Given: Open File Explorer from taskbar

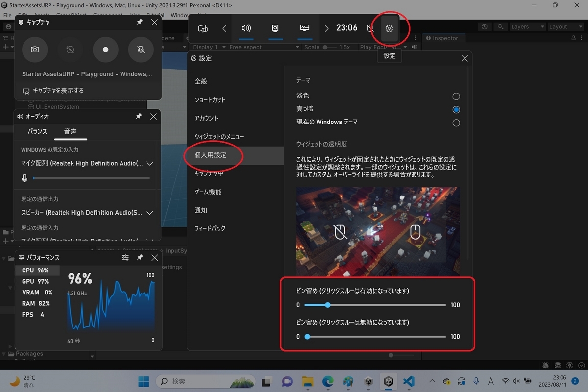Looking at the screenshot, I should tap(308, 381).
